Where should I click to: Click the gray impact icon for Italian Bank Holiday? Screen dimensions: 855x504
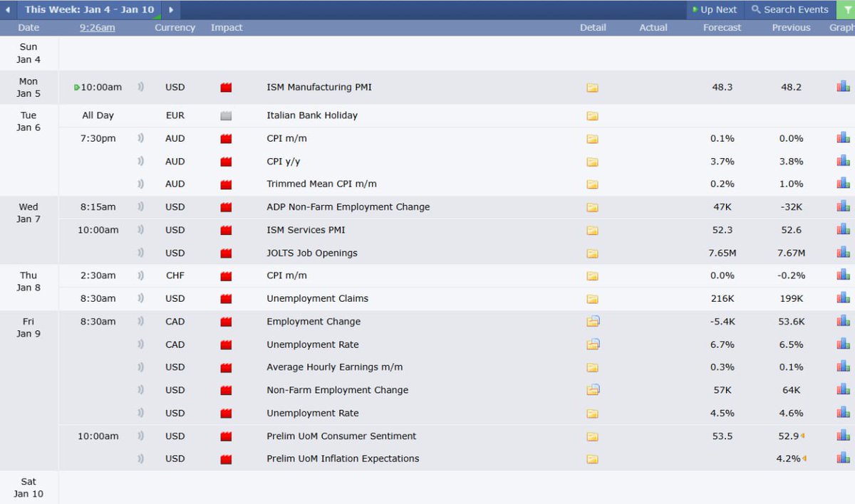click(x=226, y=116)
